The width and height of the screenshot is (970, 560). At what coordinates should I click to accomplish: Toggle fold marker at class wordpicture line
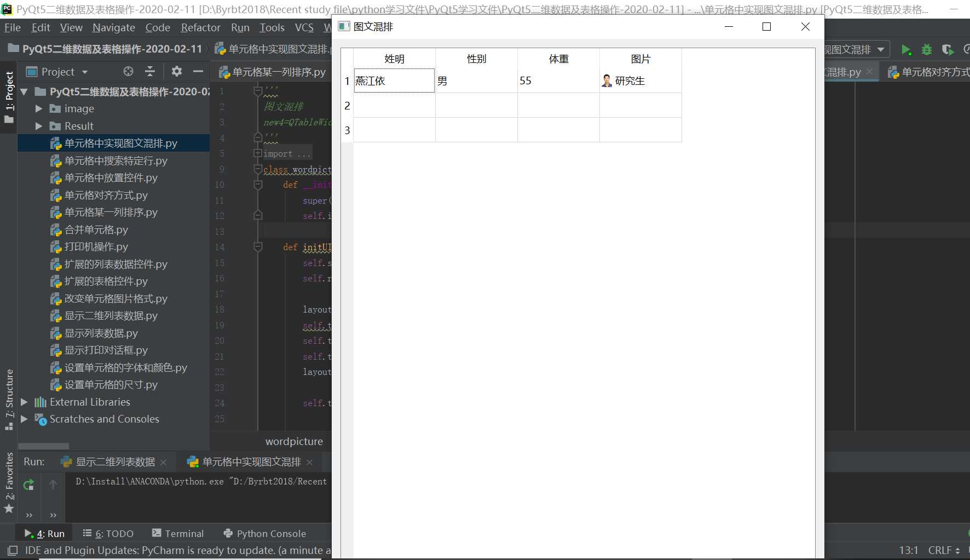click(258, 169)
